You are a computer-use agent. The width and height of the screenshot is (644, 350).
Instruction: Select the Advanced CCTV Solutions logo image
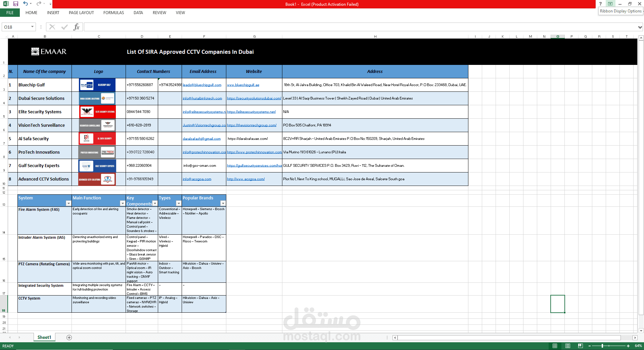pyautogui.click(x=97, y=179)
